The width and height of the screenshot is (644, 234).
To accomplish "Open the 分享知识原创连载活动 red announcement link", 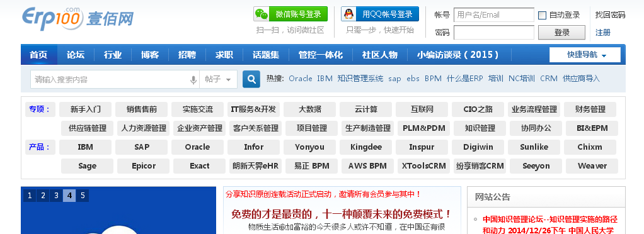I will pos(323,194).
